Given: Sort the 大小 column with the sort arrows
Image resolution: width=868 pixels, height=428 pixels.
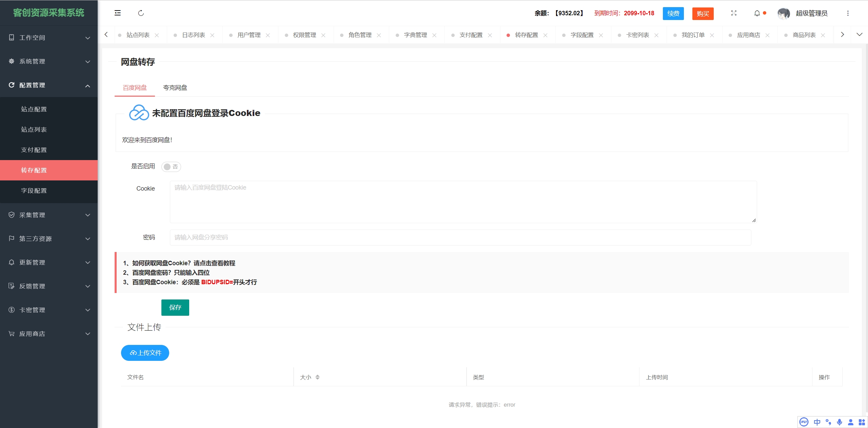Looking at the screenshot, I should pos(317,377).
